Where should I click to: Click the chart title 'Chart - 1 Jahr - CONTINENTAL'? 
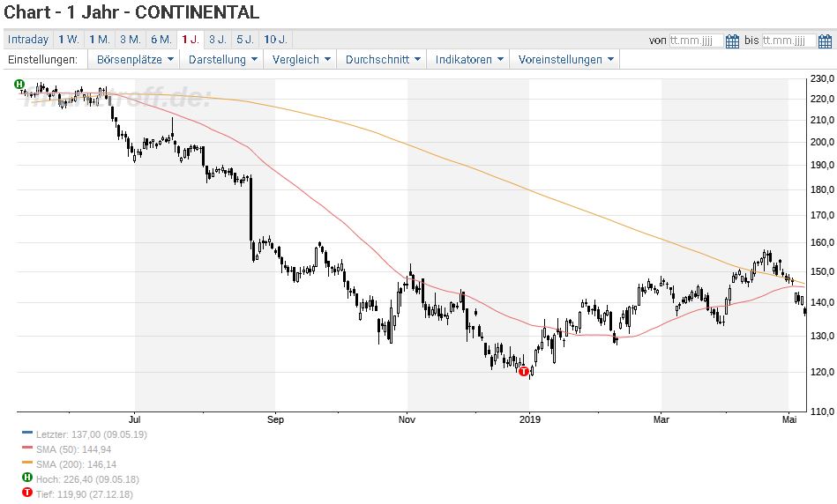[131, 11]
